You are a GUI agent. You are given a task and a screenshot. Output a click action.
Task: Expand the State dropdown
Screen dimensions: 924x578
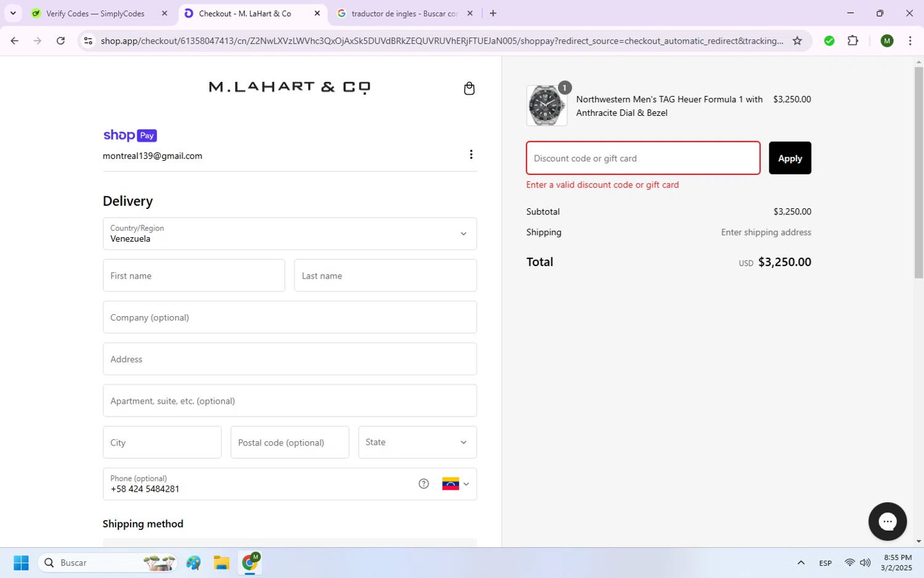[417, 442]
